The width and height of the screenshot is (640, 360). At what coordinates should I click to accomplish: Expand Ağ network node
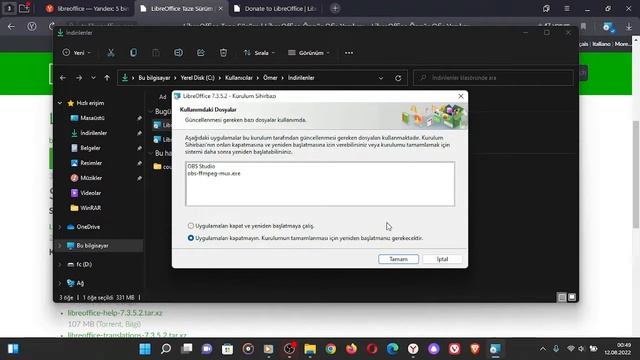click(x=60, y=283)
